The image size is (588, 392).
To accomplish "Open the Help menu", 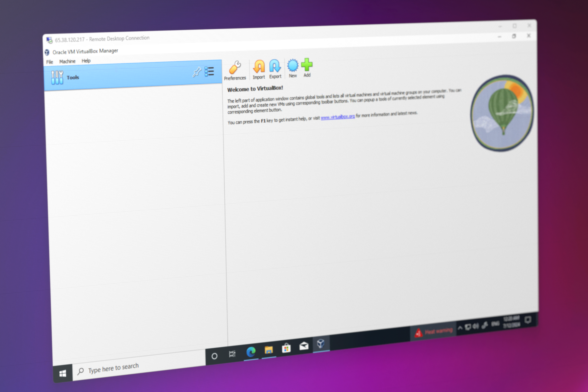I will [86, 61].
